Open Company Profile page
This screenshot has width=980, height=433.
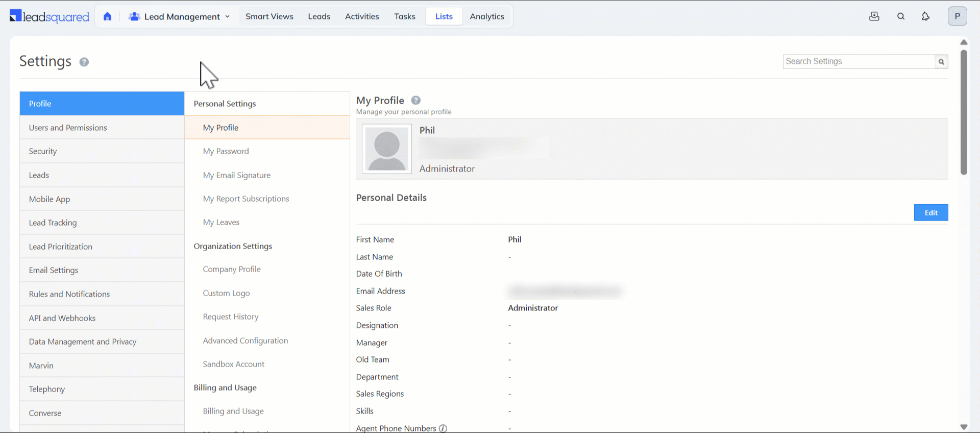tap(232, 269)
